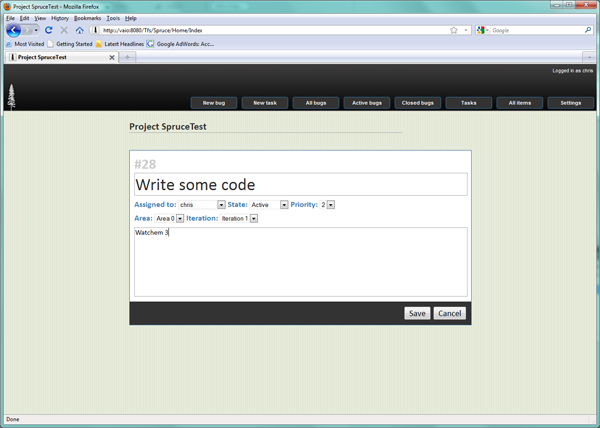Click the Google search box
Viewport: 600px width, 428px height.
tap(537, 30)
